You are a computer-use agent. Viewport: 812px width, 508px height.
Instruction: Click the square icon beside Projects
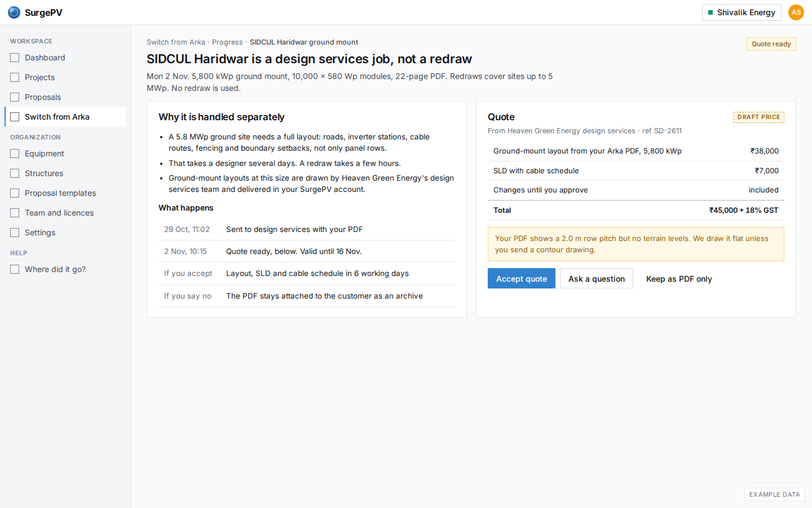coord(15,77)
